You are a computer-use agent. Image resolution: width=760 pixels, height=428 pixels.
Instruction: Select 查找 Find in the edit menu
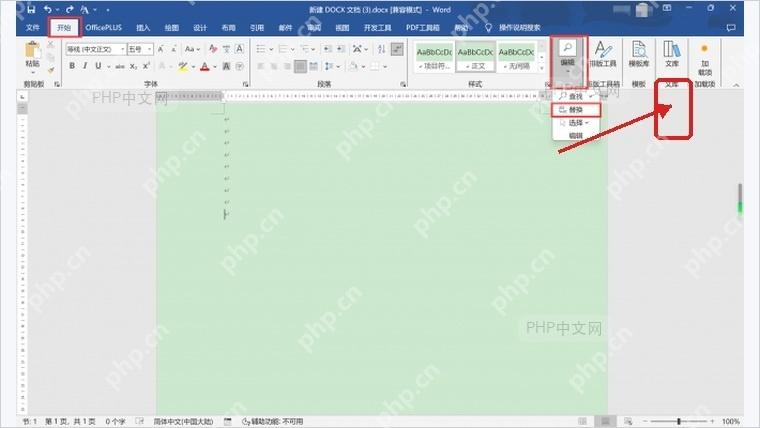pyautogui.click(x=576, y=96)
